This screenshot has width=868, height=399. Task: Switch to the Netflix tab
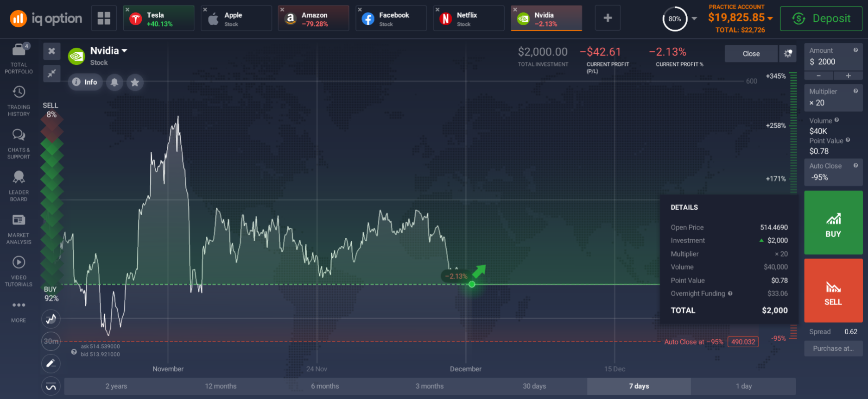point(469,19)
